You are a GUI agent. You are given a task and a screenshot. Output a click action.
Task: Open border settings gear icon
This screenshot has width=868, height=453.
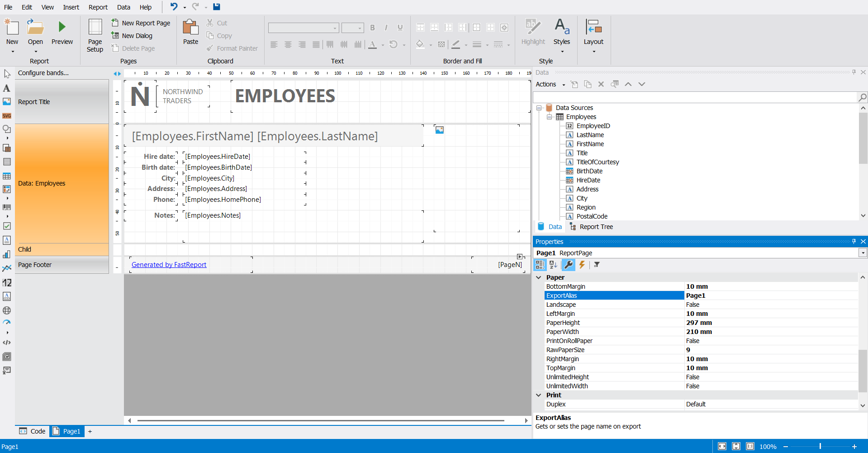coord(504,28)
